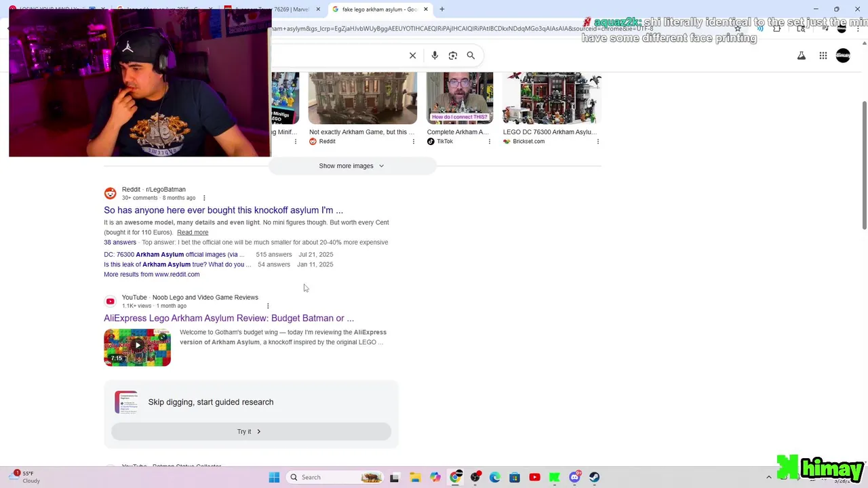Open a new Chrome tab
Image resolution: width=868 pixels, height=488 pixels.
442,9
